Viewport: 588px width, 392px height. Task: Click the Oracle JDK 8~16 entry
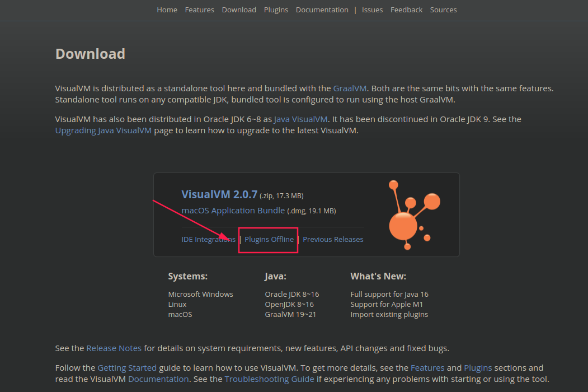pyautogui.click(x=292, y=294)
